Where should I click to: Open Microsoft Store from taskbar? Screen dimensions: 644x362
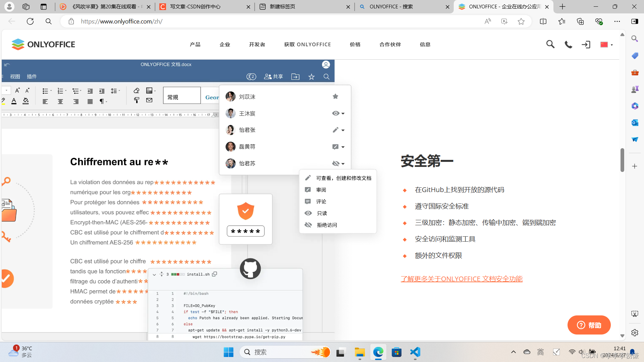pos(396,352)
